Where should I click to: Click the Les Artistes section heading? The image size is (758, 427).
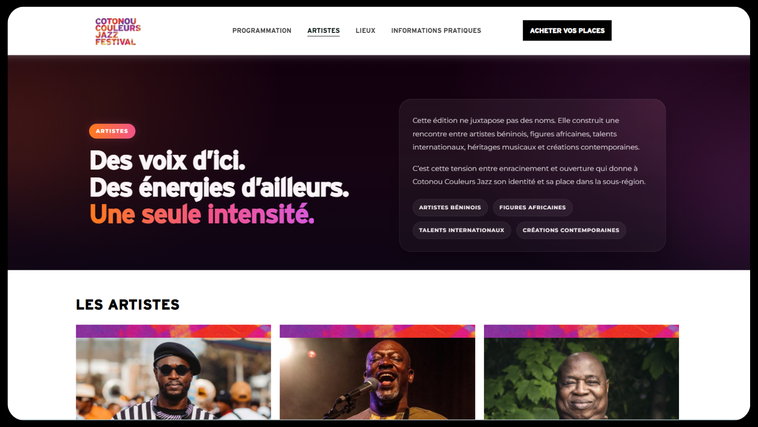pos(128,305)
